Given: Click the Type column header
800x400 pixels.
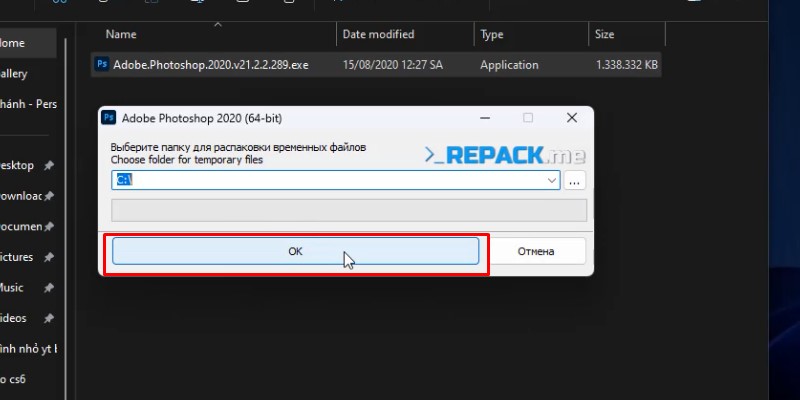Looking at the screenshot, I should coord(492,34).
